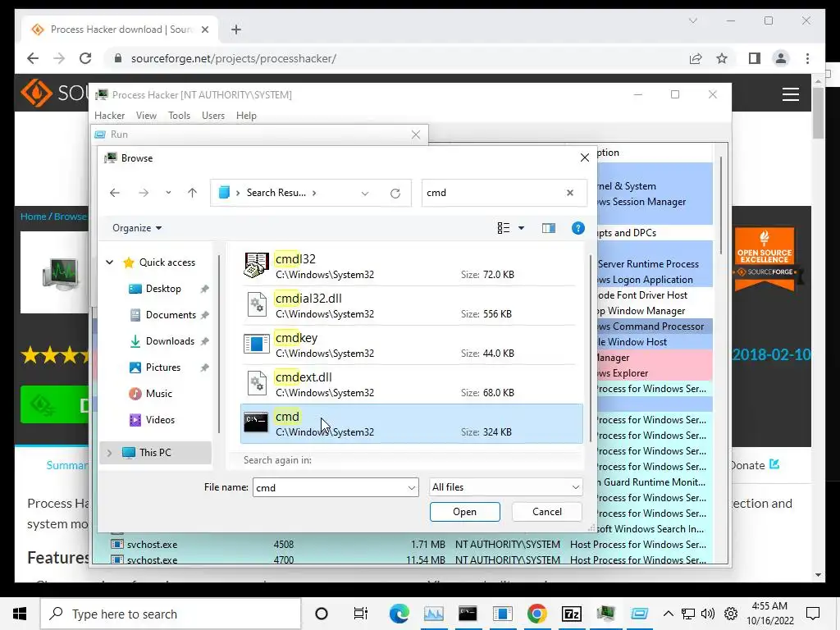Open Task View on taskbar
Image resolution: width=840 pixels, height=630 pixels.
(x=361, y=614)
